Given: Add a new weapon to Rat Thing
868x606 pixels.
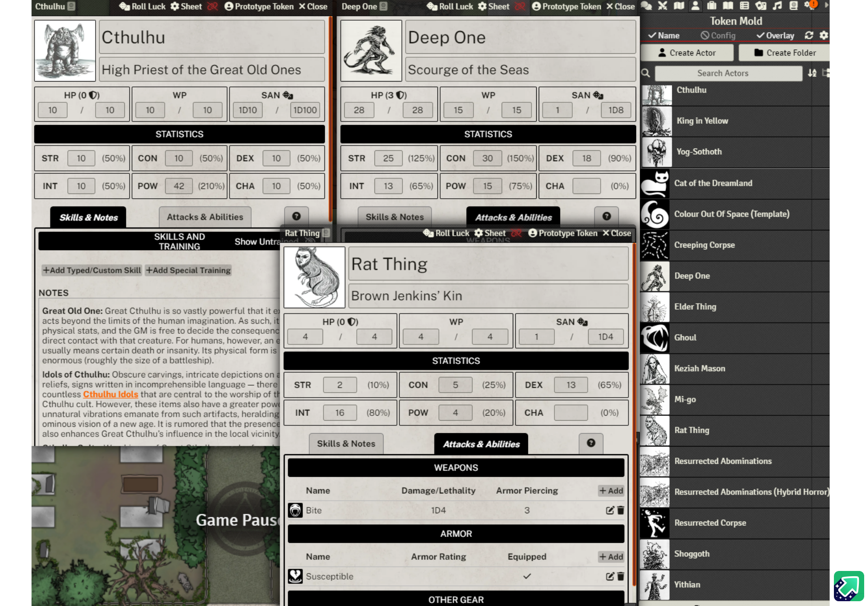Looking at the screenshot, I should [x=611, y=491].
